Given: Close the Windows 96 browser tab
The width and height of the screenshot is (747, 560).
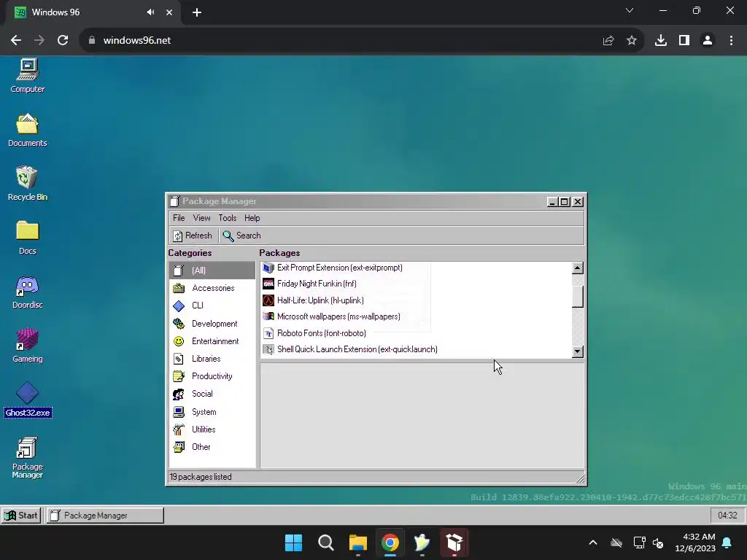Looking at the screenshot, I should click(169, 12).
